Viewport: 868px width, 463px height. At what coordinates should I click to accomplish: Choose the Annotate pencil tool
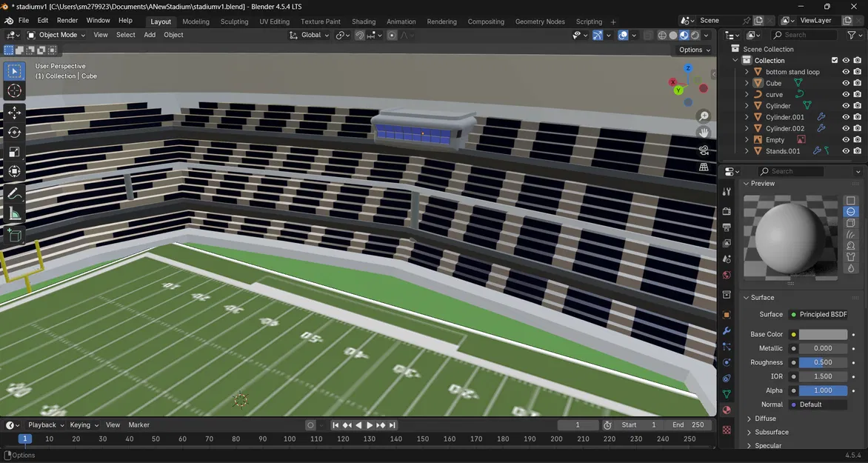click(x=14, y=194)
